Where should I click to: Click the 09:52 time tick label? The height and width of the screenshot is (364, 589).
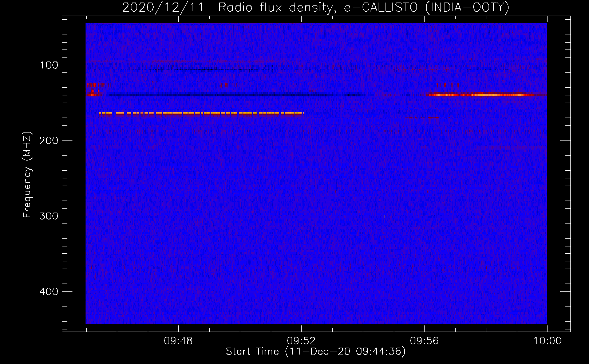(x=301, y=341)
